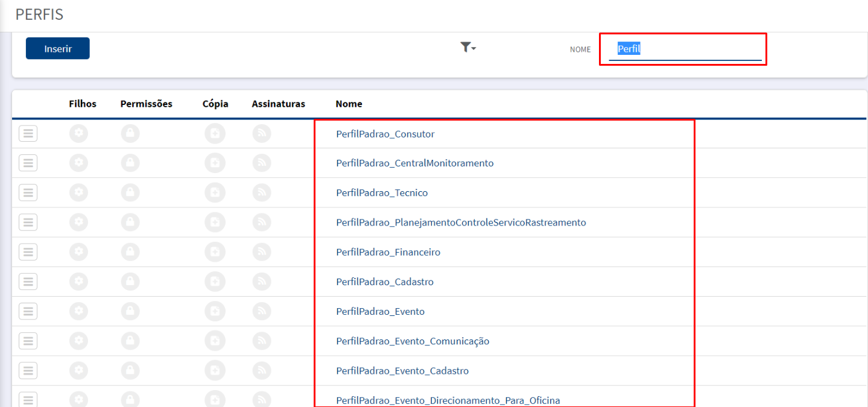This screenshot has height=407, width=868.
Task: Open row menu for PerfilPadrao_PlanejamentoControleServicoRastreamento
Action: (x=28, y=222)
